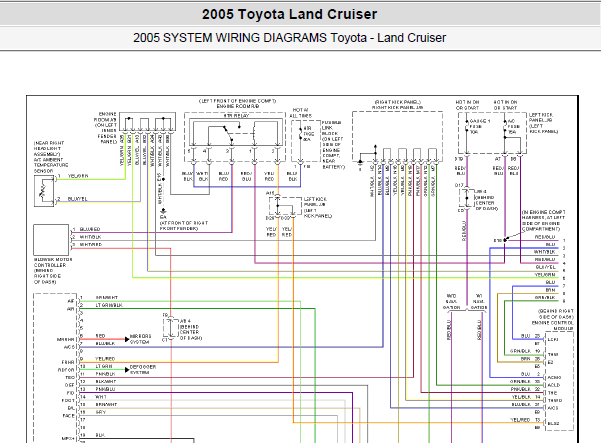Select WHT/RED at blower controller pin 3
601x443 pixels.
click(x=90, y=244)
